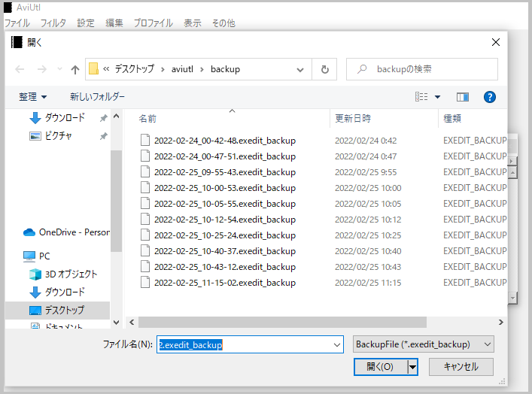Open help with the blue question icon
The height and width of the screenshot is (394, 532).
pos(490,97)
